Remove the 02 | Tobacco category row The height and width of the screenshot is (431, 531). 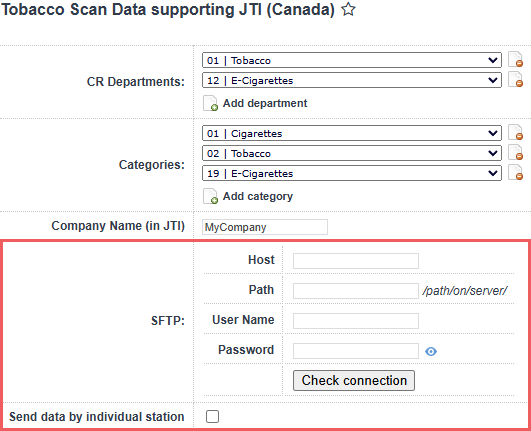point(515,152)
